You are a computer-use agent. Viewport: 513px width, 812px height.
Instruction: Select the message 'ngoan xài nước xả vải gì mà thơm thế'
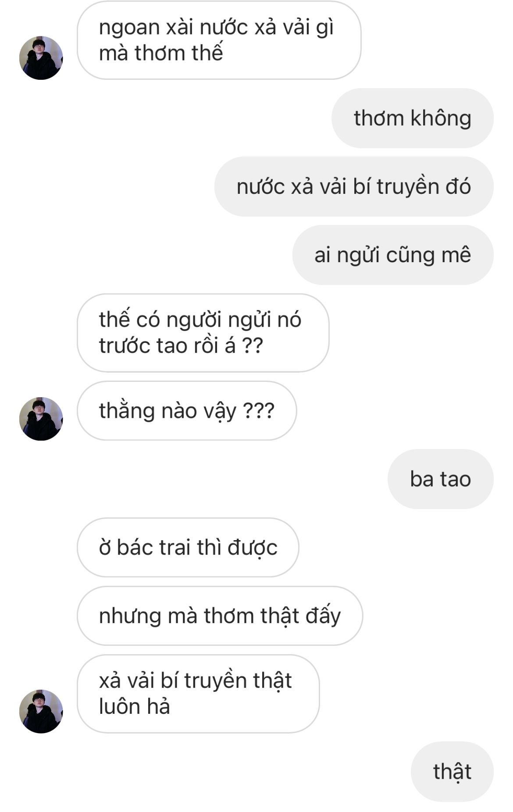click(x=219, y=40)
